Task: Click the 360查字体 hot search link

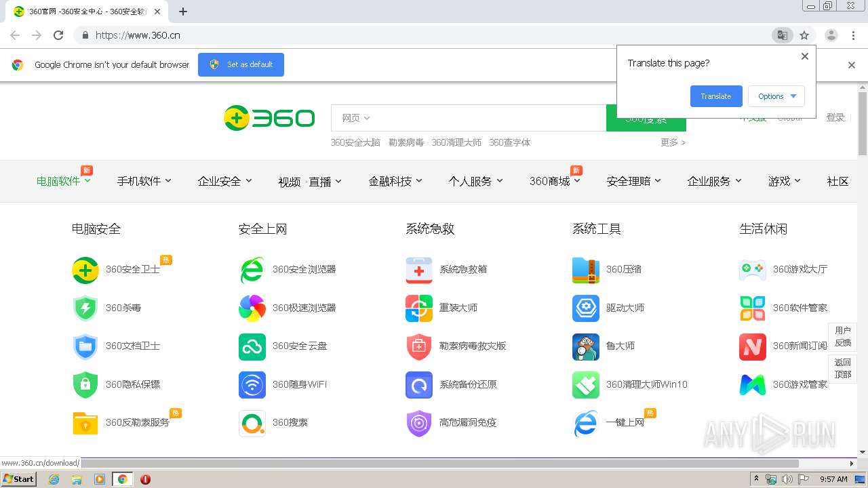Action: (x=510, y=142)
